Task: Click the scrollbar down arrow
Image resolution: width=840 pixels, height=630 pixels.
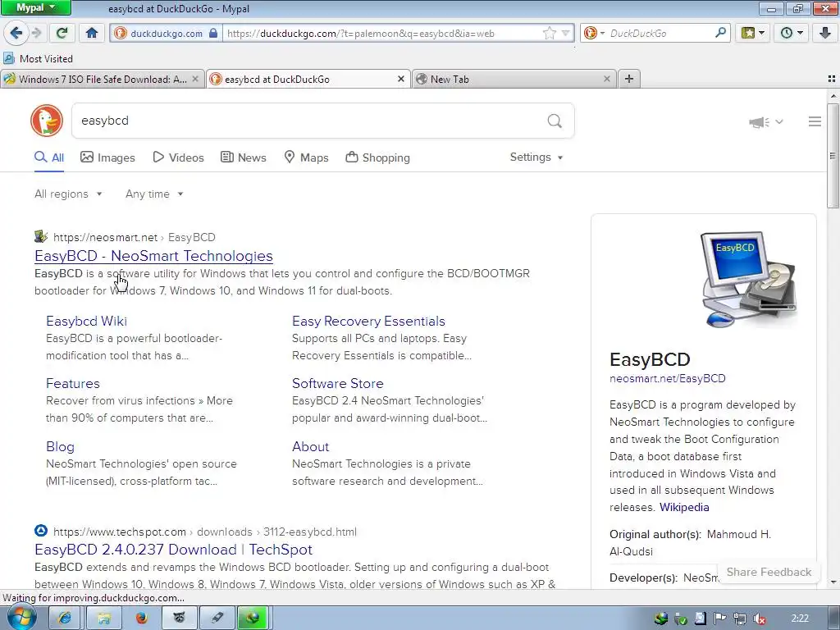Action: click(x=833, y=582)
